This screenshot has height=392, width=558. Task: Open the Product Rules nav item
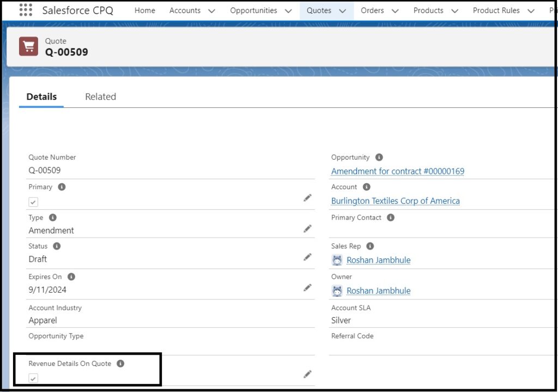496,11
